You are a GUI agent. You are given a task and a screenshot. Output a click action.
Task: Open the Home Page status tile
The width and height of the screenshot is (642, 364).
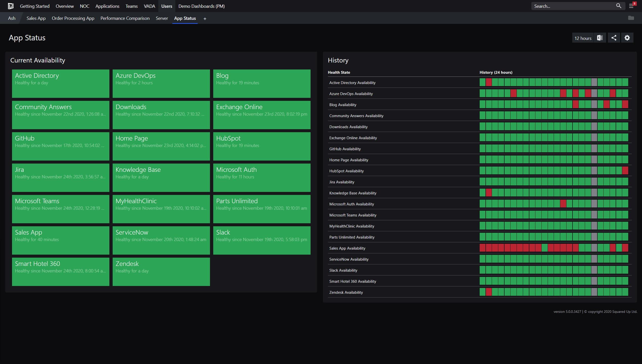coord(161,146)
